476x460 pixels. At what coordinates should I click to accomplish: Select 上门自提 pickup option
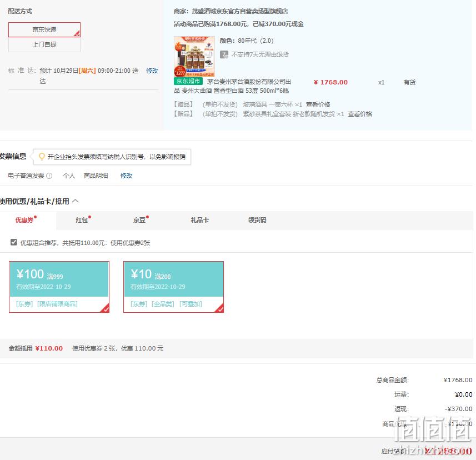[x=44, y=44]
